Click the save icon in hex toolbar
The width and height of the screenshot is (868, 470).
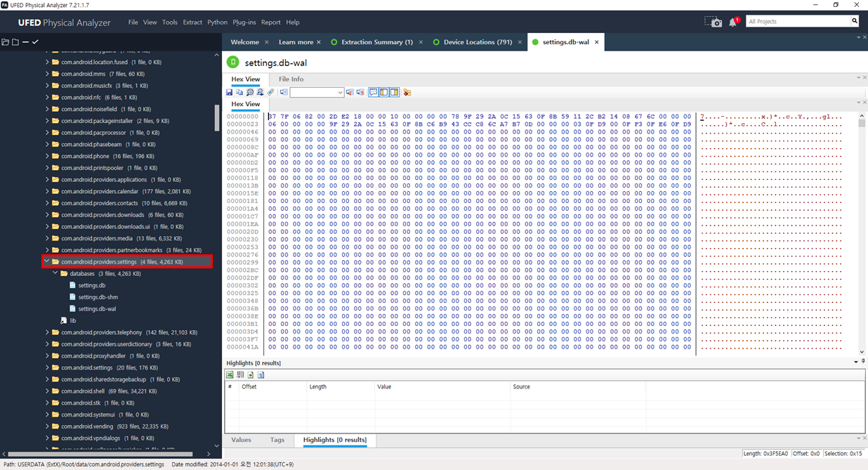(x=230, y=93)
